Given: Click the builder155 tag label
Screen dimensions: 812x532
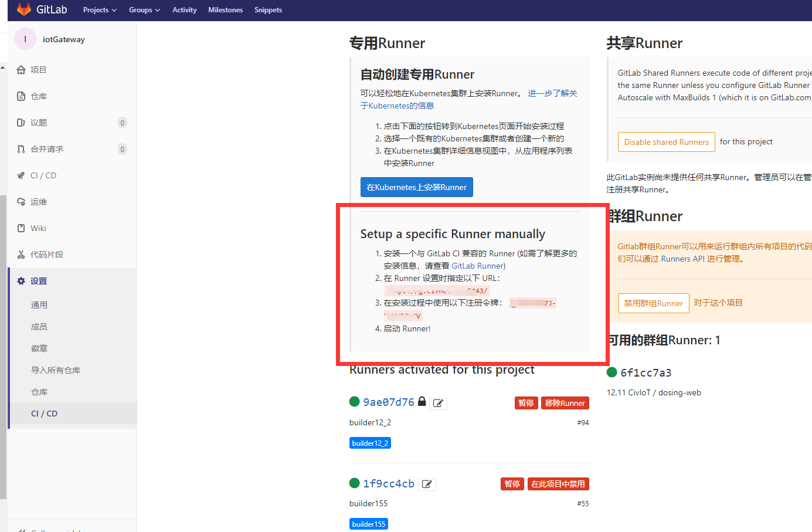Looking at the screenshot, I should click(x=369, y=524).
